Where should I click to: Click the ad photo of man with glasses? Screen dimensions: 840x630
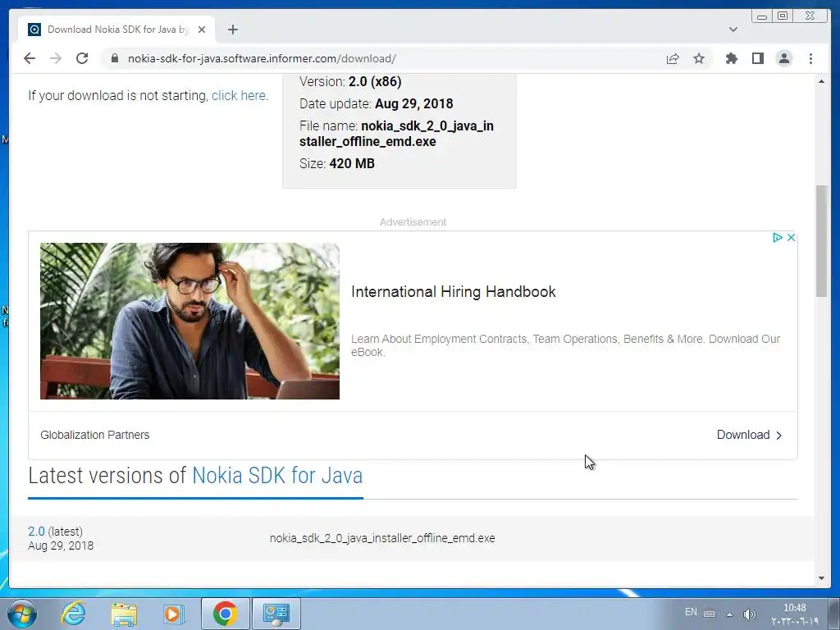coord(189,321)
